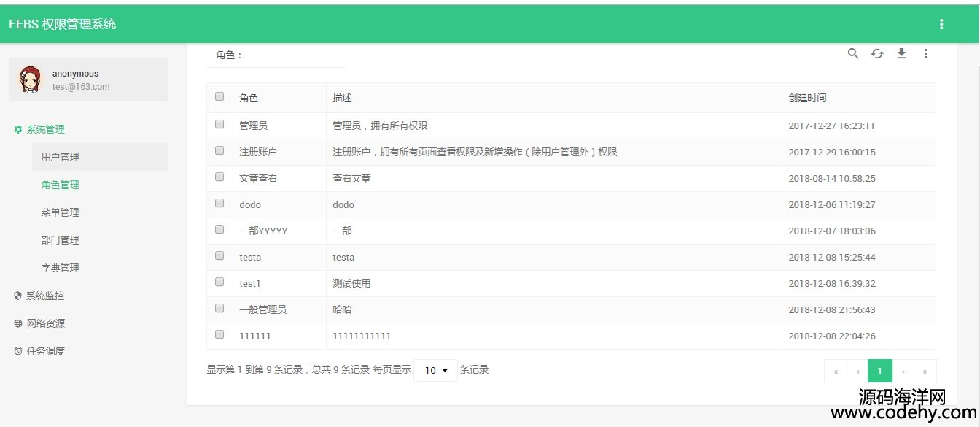Click the 网络资源 globe icon
Image resolution: width=980 pixels, height=427 pixels.
tap(18, 323)
